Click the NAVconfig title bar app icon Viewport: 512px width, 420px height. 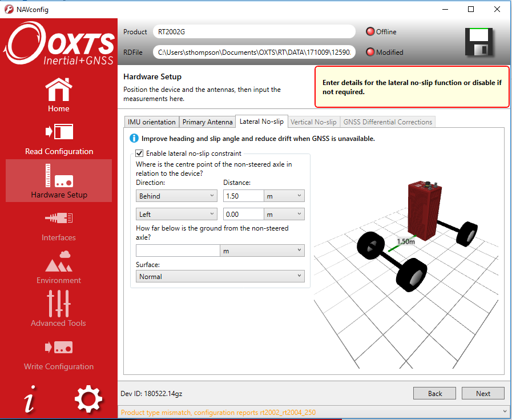click(9, 9)
